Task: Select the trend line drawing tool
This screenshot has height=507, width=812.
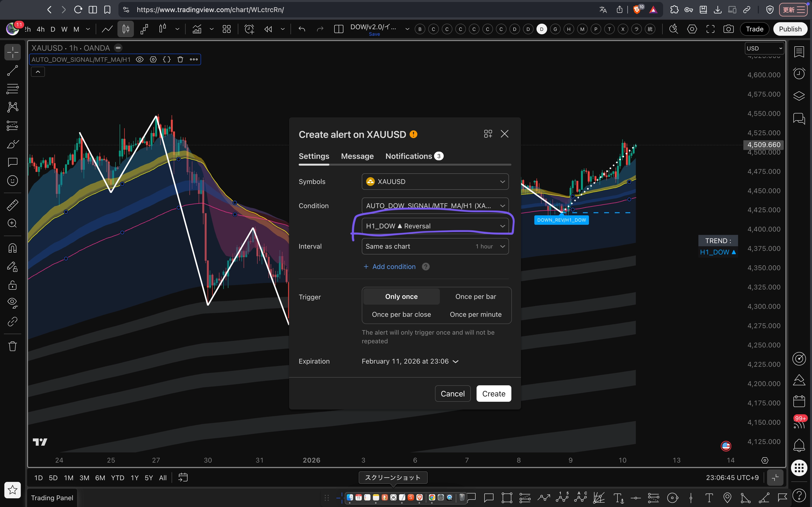Action: point(12,71)
